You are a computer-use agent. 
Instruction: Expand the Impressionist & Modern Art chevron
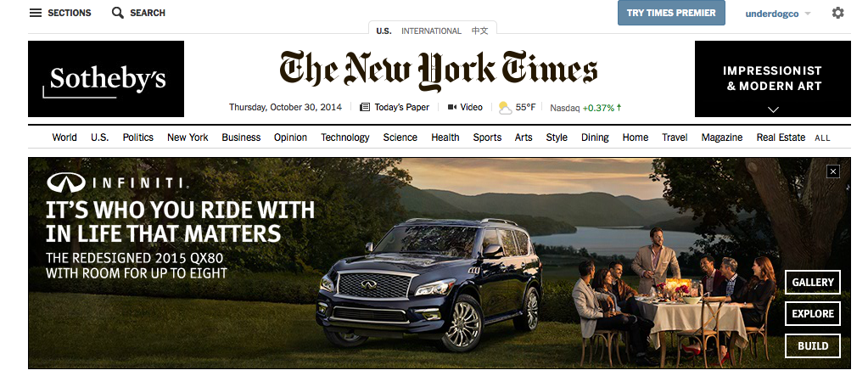point(773,109)
